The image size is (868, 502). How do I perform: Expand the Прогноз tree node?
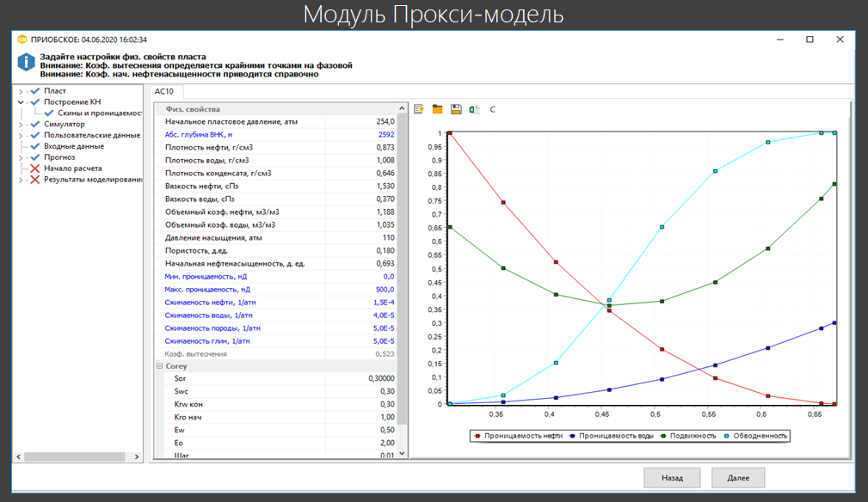point(21,157)
